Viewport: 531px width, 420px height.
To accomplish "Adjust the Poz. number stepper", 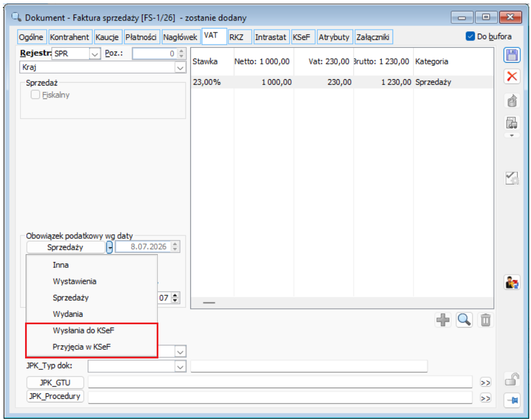I will (x=181, y=54).
